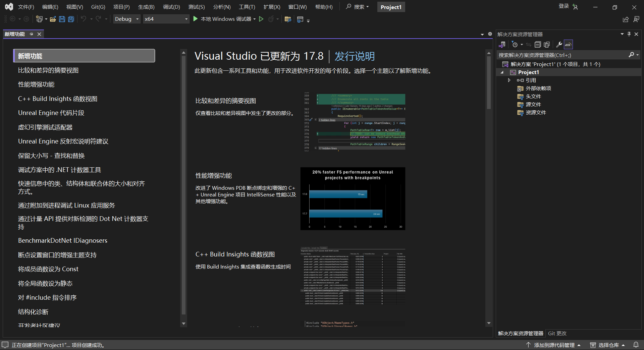Click 选择仓库 in the status bar
This screenshot has height=350, width=644.
607,345
